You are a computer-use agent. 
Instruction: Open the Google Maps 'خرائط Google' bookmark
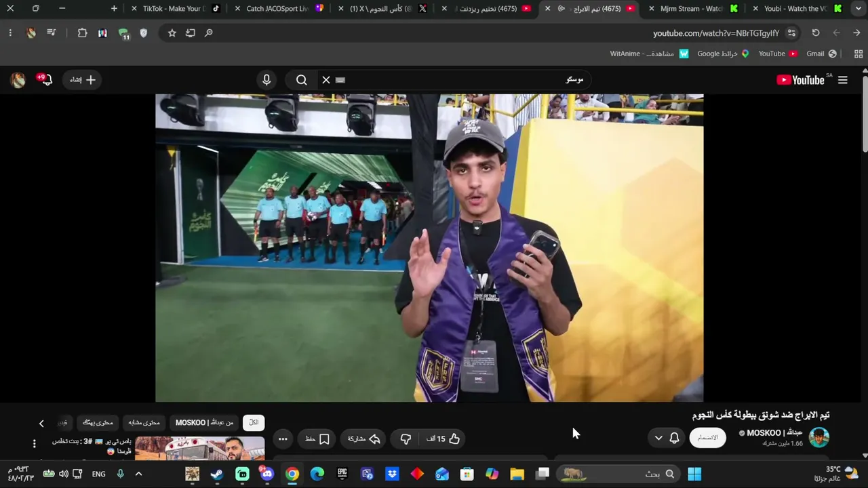pyautogui.click(x=723, y=54)
